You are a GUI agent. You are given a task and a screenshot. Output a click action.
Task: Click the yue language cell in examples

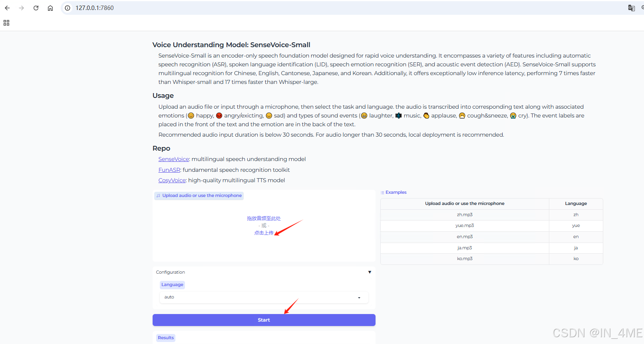576,226
